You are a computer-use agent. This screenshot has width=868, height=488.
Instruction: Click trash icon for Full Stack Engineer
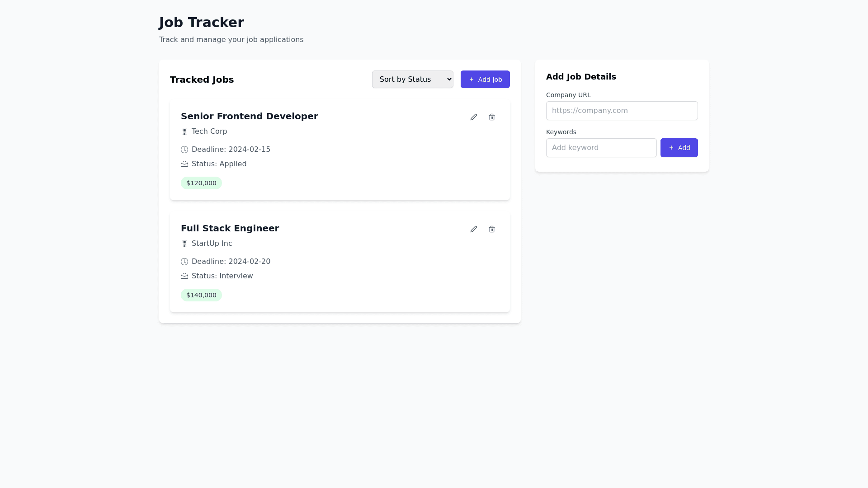pyautogui.click(x=491, y=229)
